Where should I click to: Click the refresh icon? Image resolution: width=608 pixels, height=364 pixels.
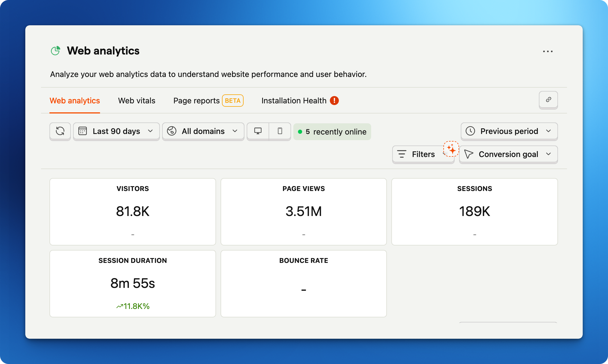coord(60,131)
